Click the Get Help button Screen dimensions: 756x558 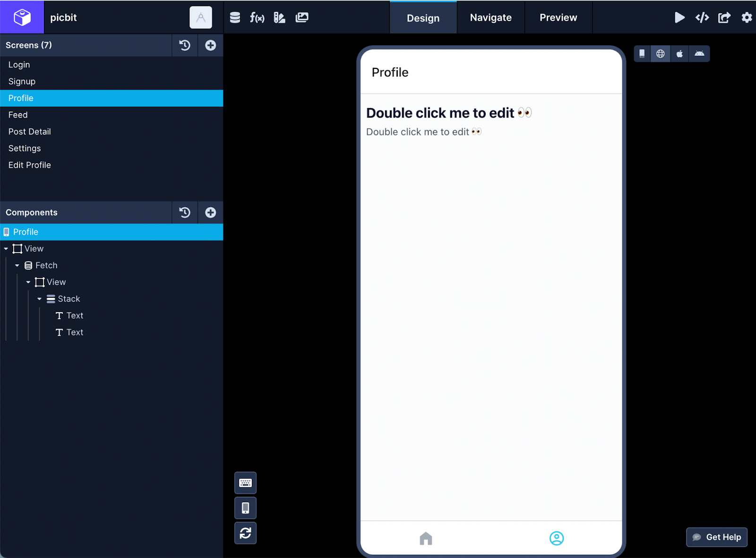[716, 537]
